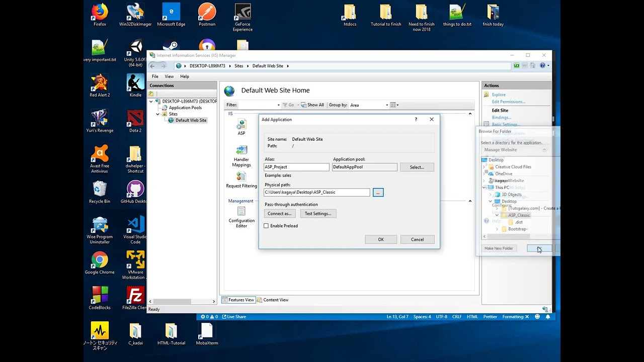Screen dimensions: 644x362
Task: Open the IIS Manager help icon at top right
Action: coord(542,66)
